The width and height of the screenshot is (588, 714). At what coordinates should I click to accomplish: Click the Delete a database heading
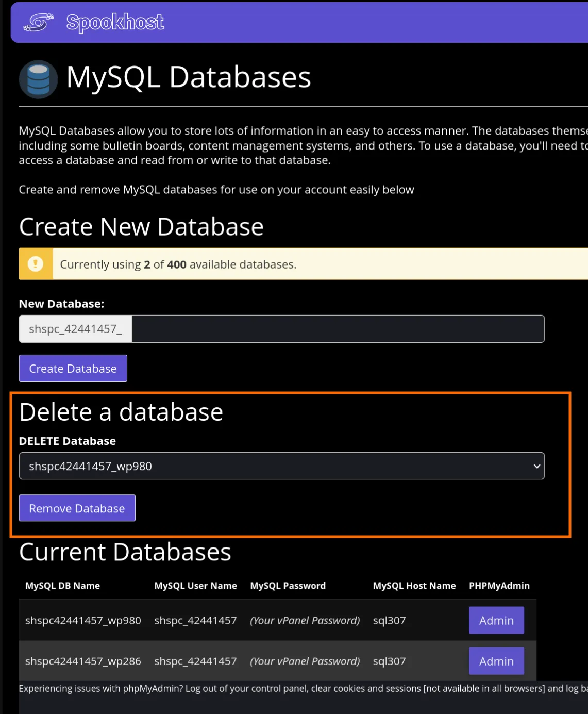tap(121, 412)
